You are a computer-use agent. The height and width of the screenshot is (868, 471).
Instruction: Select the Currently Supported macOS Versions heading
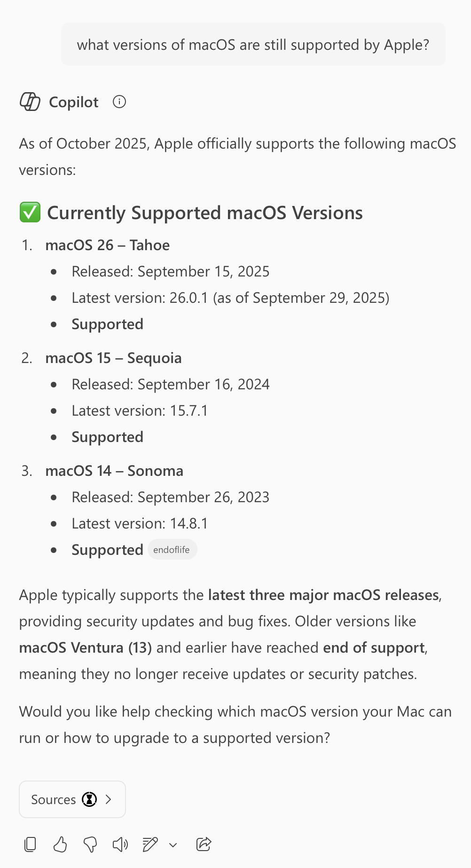click(x=204, y=213)
